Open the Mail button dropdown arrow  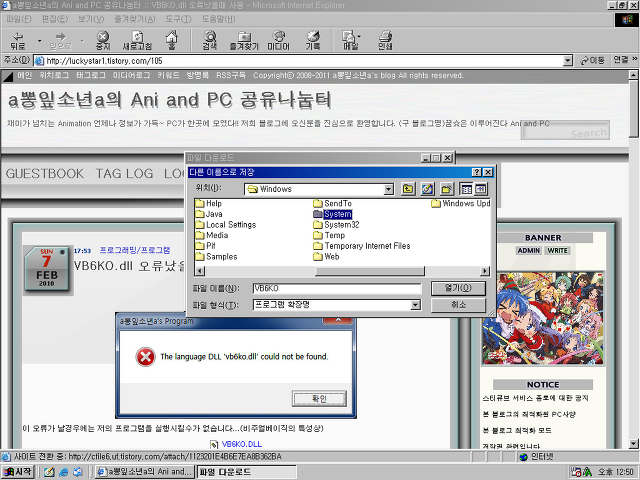pos(359,37)
